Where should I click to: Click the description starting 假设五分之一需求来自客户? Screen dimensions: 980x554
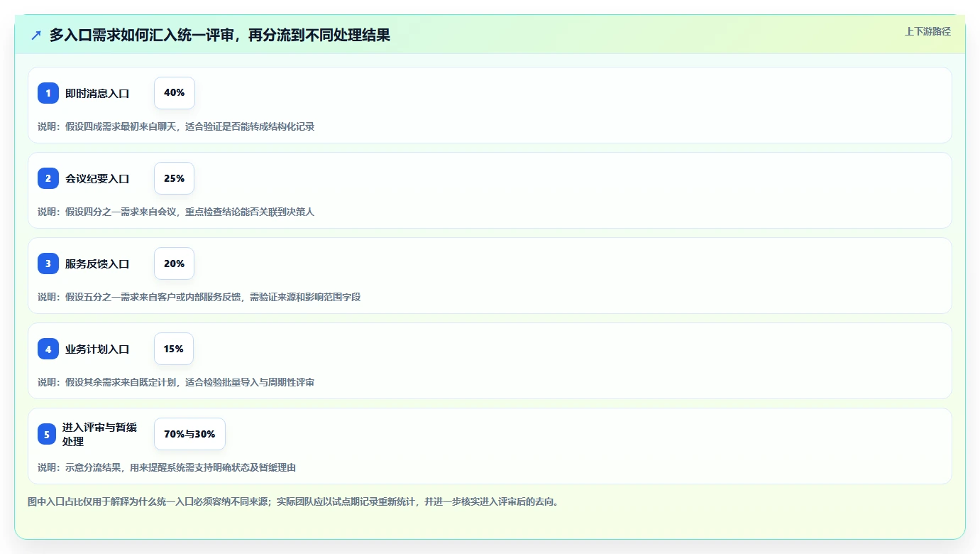tap(199, 297)
